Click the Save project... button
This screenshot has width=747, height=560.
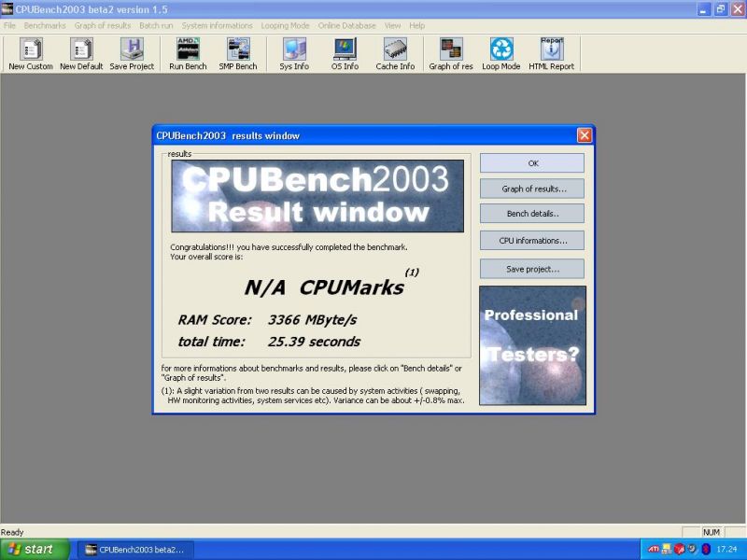[x=532, y=269]
